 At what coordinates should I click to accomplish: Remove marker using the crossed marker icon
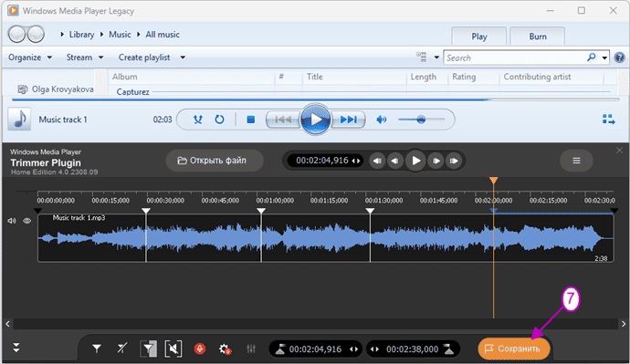click(122, 348)
